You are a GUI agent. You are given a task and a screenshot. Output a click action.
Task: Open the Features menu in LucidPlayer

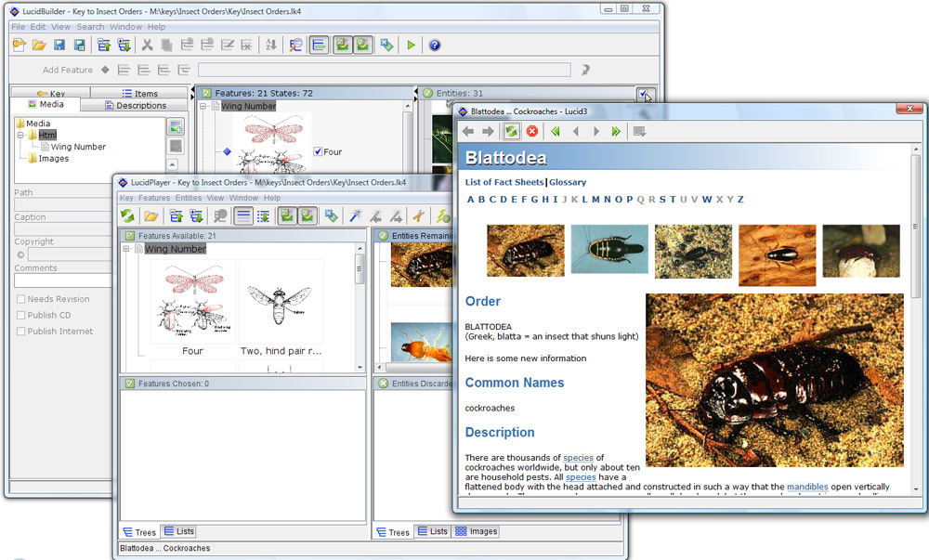pos(154,198)
